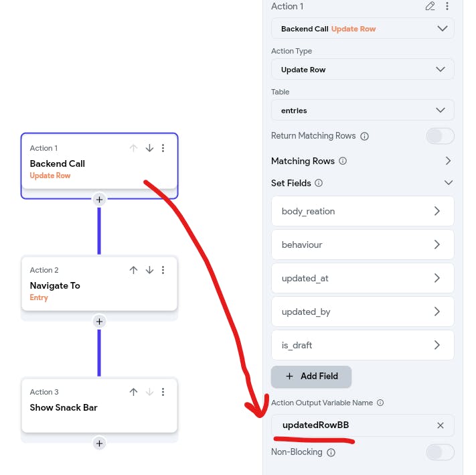Open three-dot menu on Show Snack Bar card
Image resolution: width=476 pixels, height=475 pixels.
(x=163, y=392)
